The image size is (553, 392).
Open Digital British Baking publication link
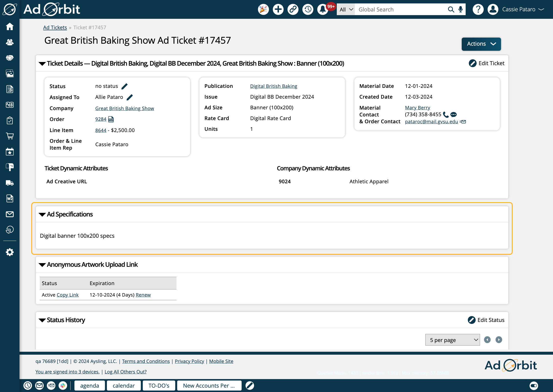[x=273, y=86]
